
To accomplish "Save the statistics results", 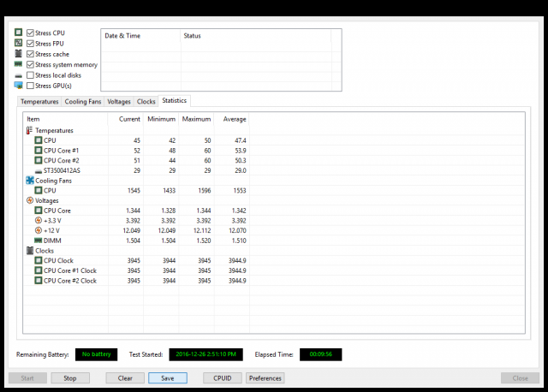I will 168,378.
